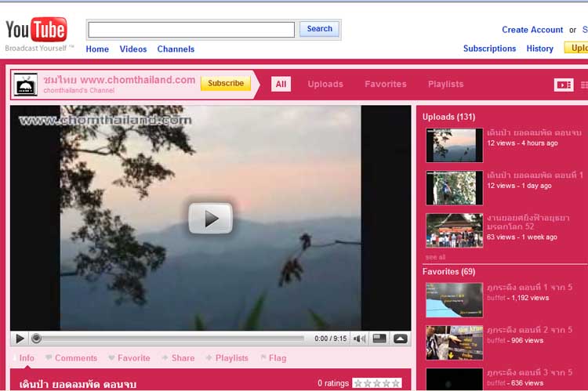The width and height of the screenshot is (588, 391).
Task: Open the favorite thumbnail with 636 views
Action: 454,379
